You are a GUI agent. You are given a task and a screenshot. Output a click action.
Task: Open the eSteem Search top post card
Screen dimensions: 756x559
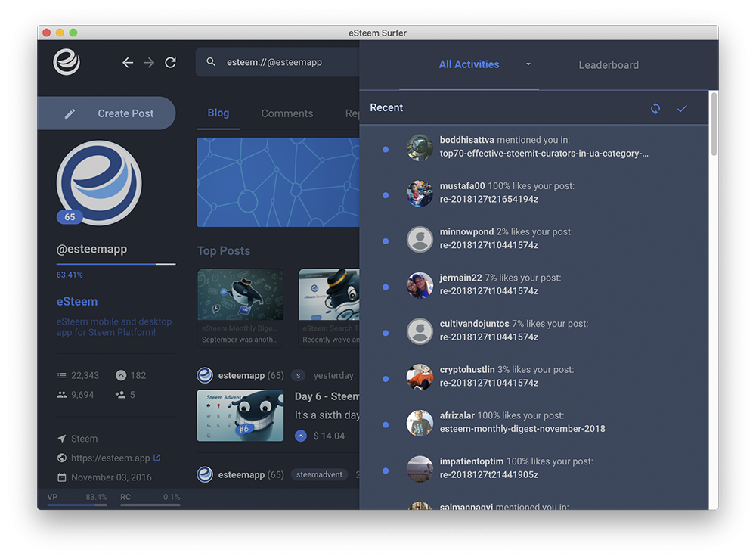click(329, 308)
